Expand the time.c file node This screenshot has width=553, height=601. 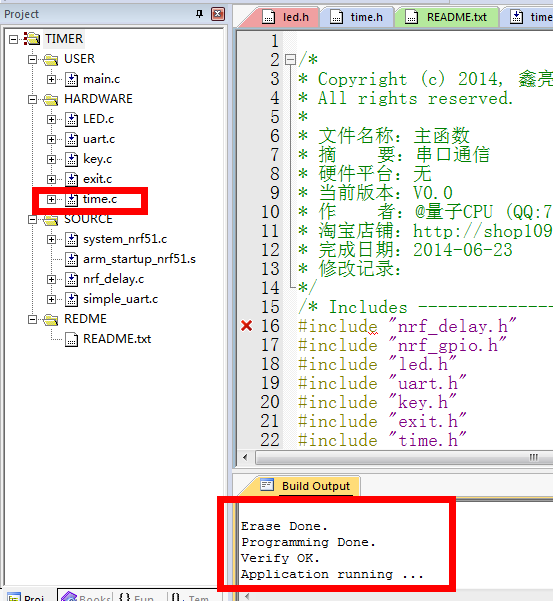click(x=51, y=199)
